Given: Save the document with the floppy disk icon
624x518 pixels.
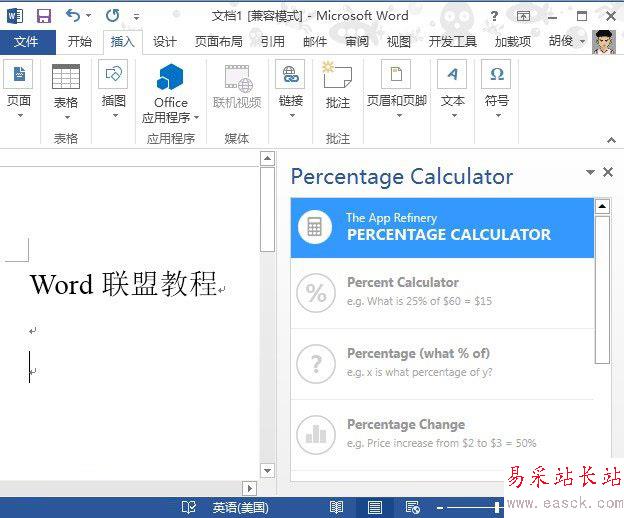Looking at the screenshot, I should click(44, 16).
